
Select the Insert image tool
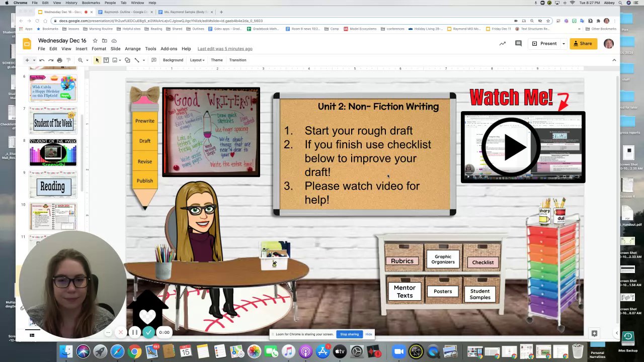pos(115,60)
